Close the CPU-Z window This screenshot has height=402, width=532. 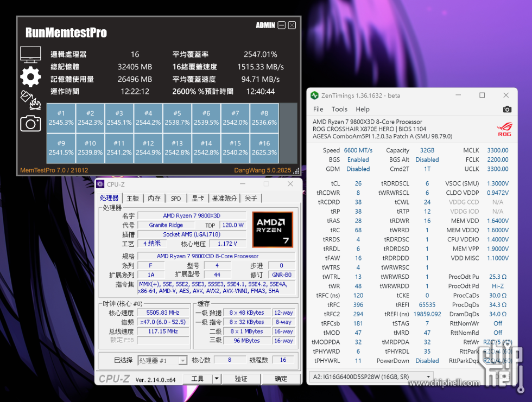click(290, 184)
